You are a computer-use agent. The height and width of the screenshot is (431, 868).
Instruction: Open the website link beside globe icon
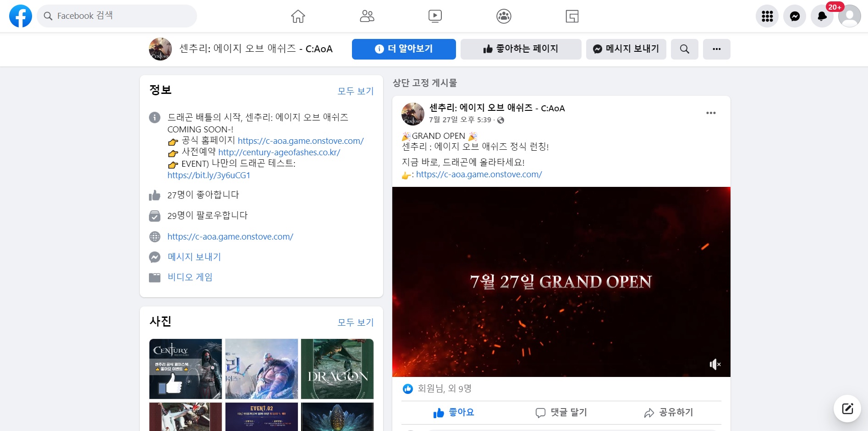[x=230, y=237]
